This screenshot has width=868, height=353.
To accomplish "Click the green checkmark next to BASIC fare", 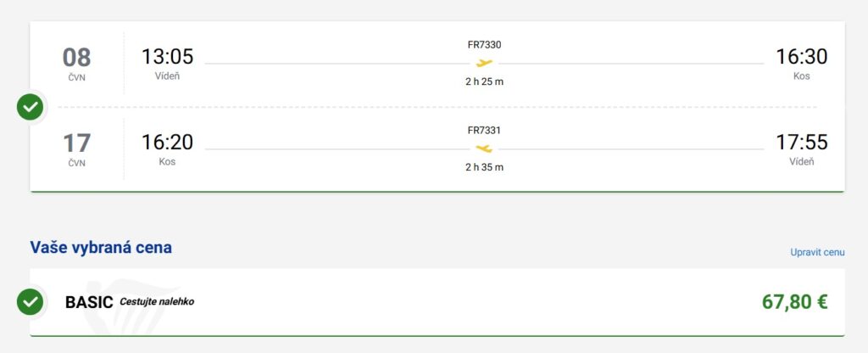I will click(x=31, y=301).
